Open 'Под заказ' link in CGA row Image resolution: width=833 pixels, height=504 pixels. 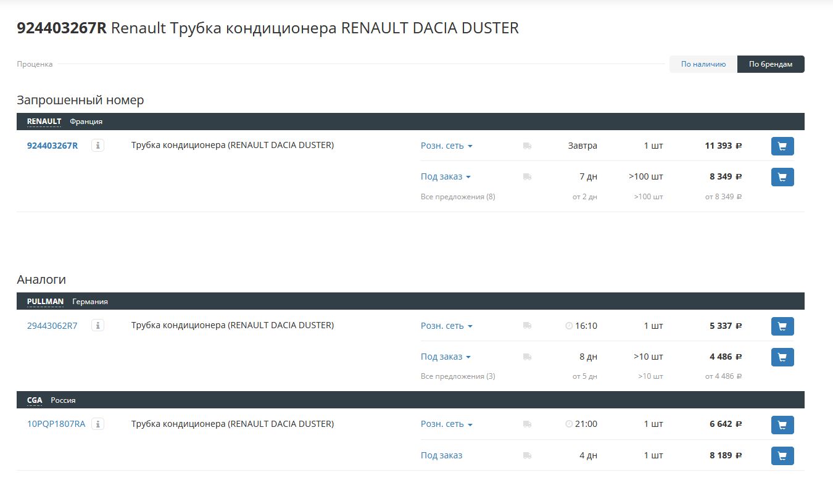click(441, 455)
